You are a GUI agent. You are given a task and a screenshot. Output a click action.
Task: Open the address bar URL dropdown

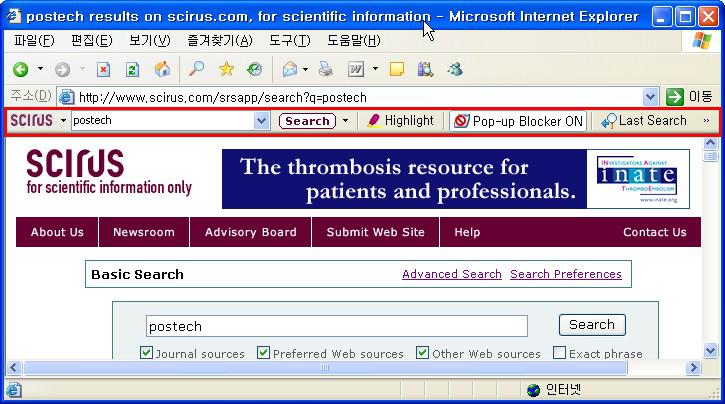(x=650, y=97)
